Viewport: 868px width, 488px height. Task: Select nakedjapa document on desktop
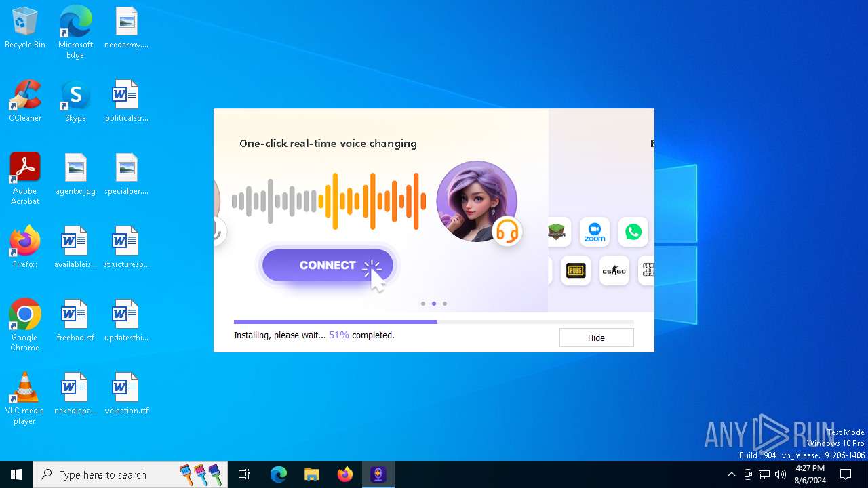(x=75, y=394)
